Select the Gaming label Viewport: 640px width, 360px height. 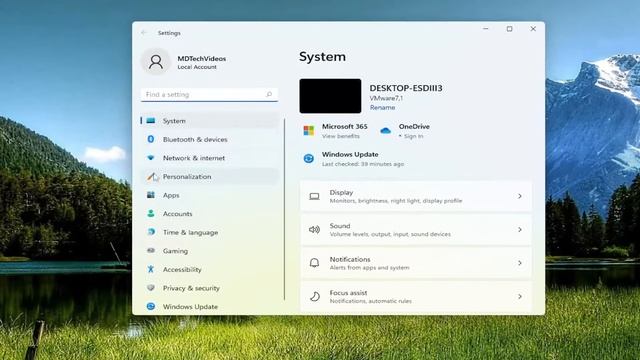coord(176,251)
